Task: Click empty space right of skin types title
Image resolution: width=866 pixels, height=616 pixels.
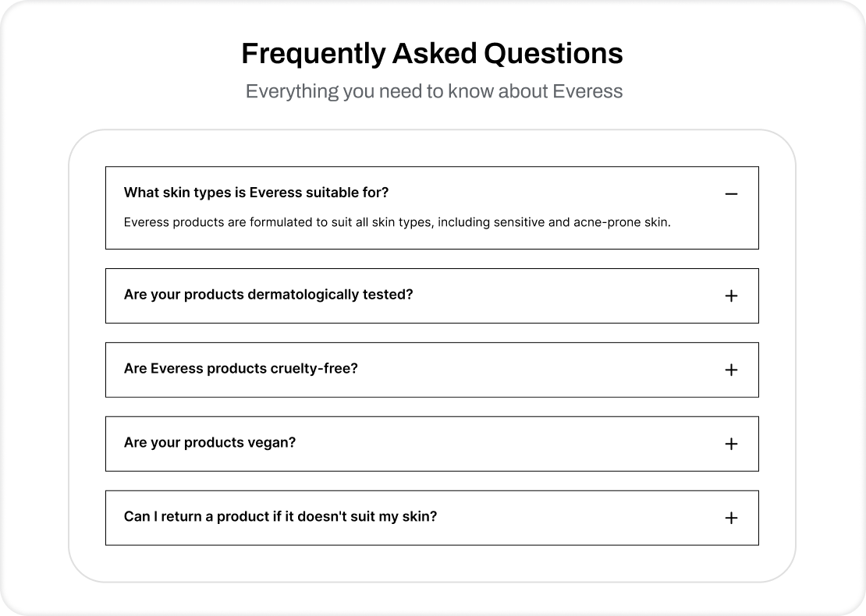Action: [x=554, y=193]
